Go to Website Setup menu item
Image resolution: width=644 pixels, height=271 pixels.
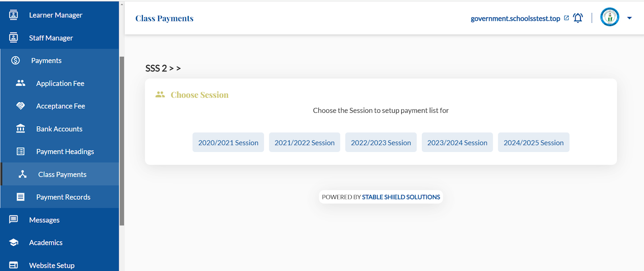click(x=60, y=265)
